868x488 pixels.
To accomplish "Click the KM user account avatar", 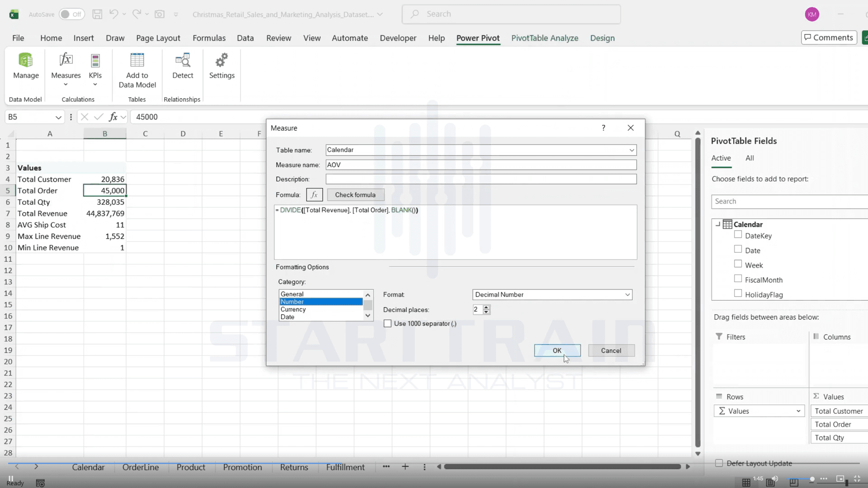I will coord(812,14).
